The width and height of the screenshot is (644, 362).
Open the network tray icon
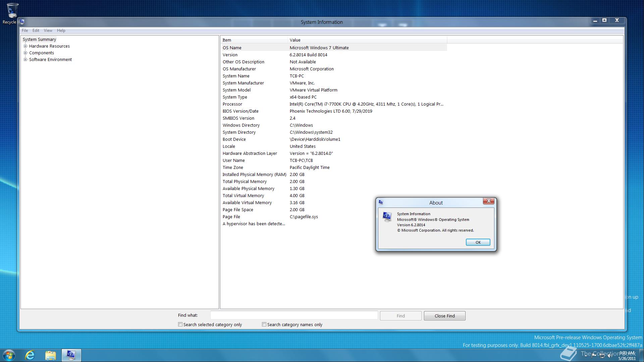pyautogui.click(x=602, y=356)
